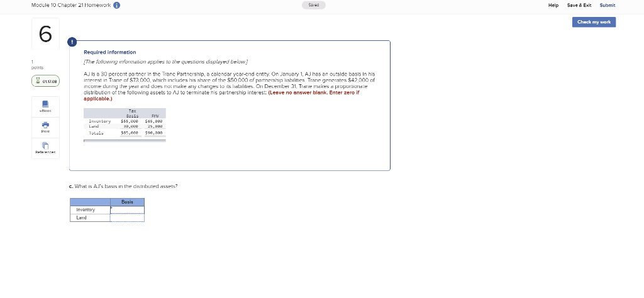Click the question number 6 box
The height and width of the screenshot is (298, 644).
pos(45,34)
